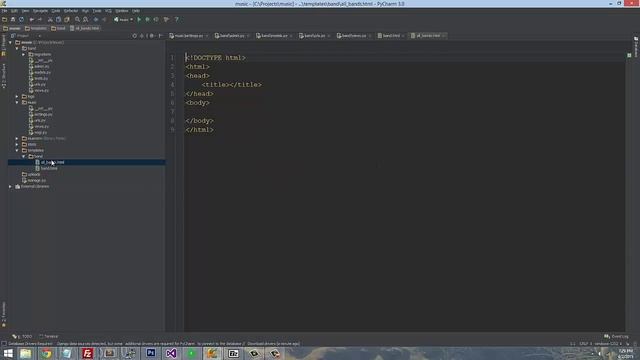Click the Debug bug icon
The height and width of the screenshot is (360, 640).
[148, 19]
